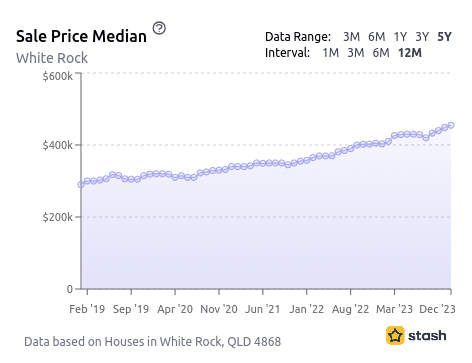The image size is (472, 363).
Task: Open the stash wordmark link
Action: pyautogui.click(x=427, y=335)
